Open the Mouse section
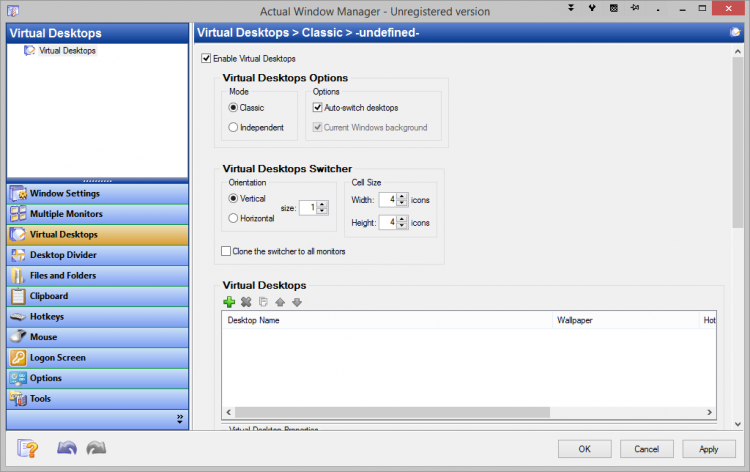 tap(98, 337)
